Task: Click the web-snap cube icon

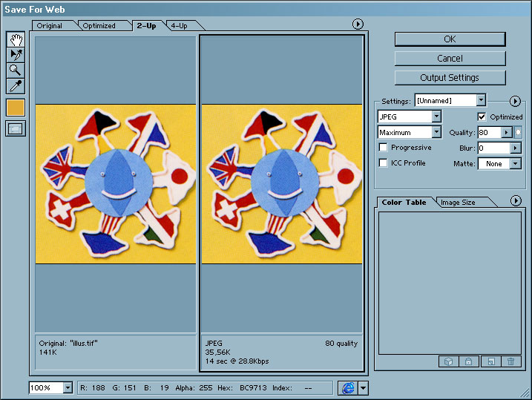Action: click(449, 361)
